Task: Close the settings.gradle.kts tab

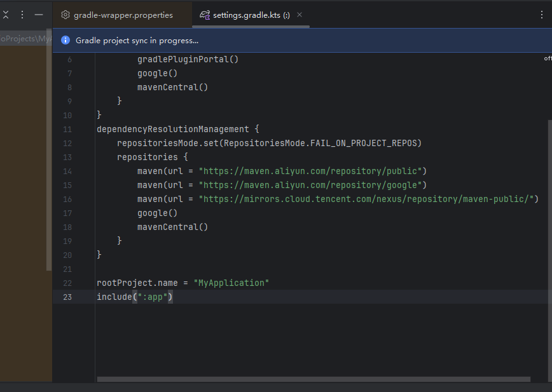Action: pyautogui.click(x=300, y=15)
